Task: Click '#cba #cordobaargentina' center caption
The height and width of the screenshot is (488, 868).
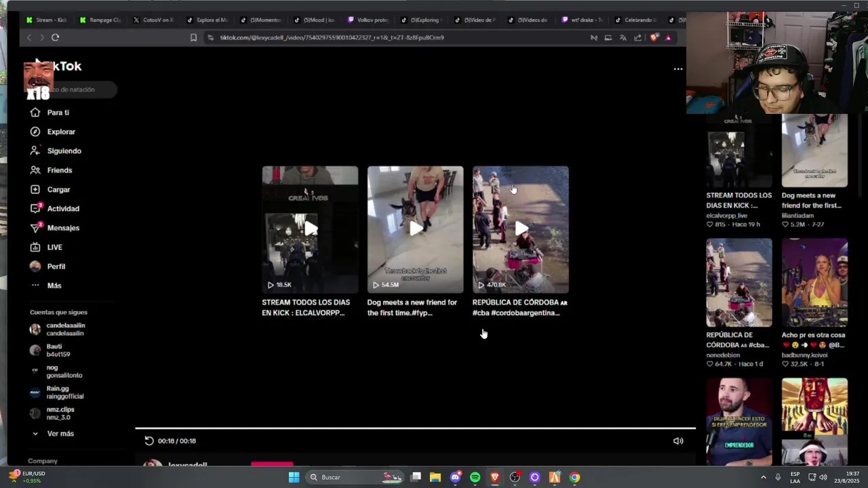Action: pyautogui.click(x=516, y=313)
